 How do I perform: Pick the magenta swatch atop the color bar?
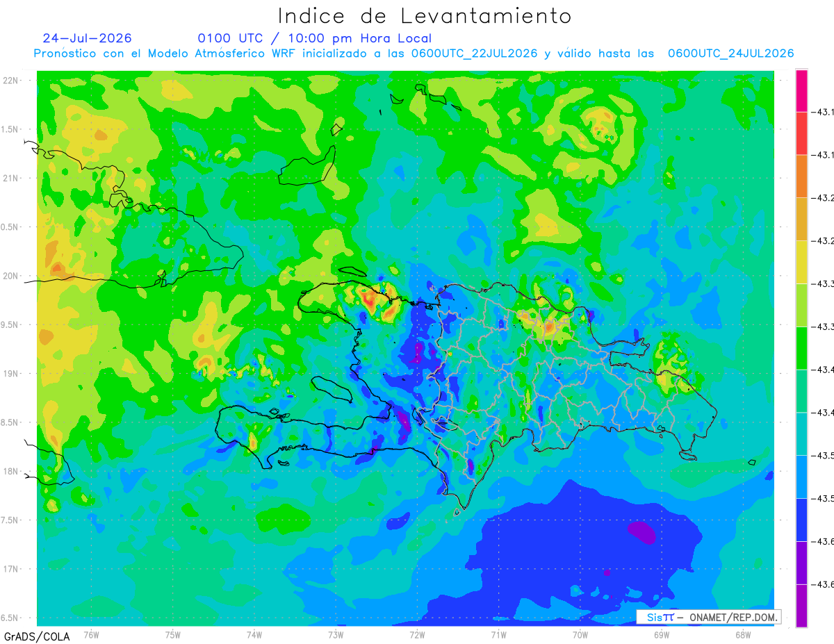coord(801,90)
